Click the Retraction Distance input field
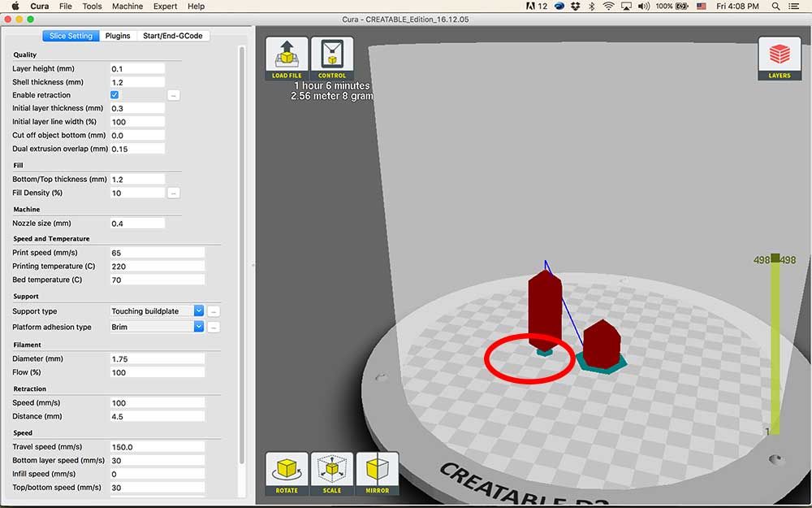 click(x=158, y=416)
